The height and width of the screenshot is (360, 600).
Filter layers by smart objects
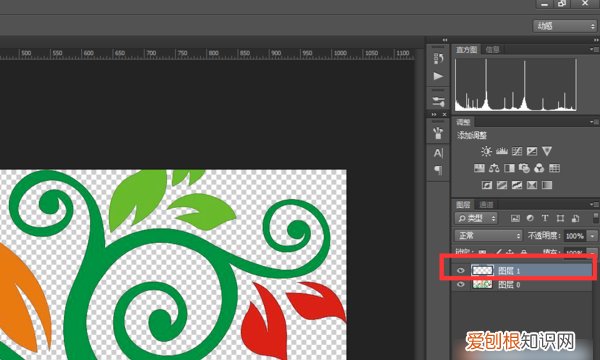pos(575,218)
